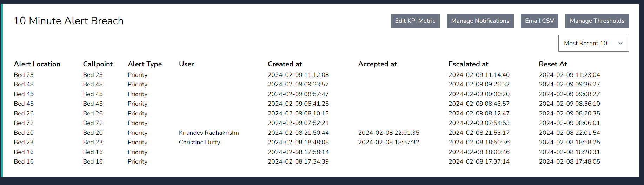
Task: Select user Christine Duffy in table
Action: click(199, 142)
